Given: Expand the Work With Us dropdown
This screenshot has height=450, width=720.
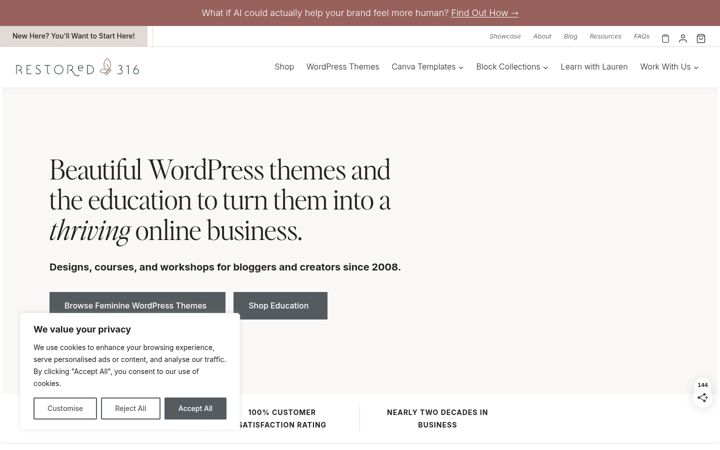Looking at the screenshot, I should pyautogui.click(x=669, y=67).
